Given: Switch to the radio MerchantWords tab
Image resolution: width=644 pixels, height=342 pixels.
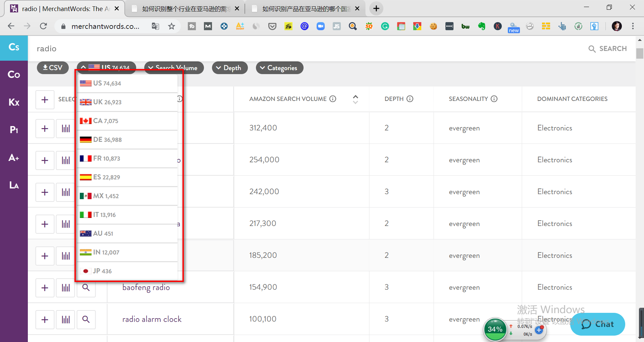Looking at the screenshot, I should coord(64,9).
